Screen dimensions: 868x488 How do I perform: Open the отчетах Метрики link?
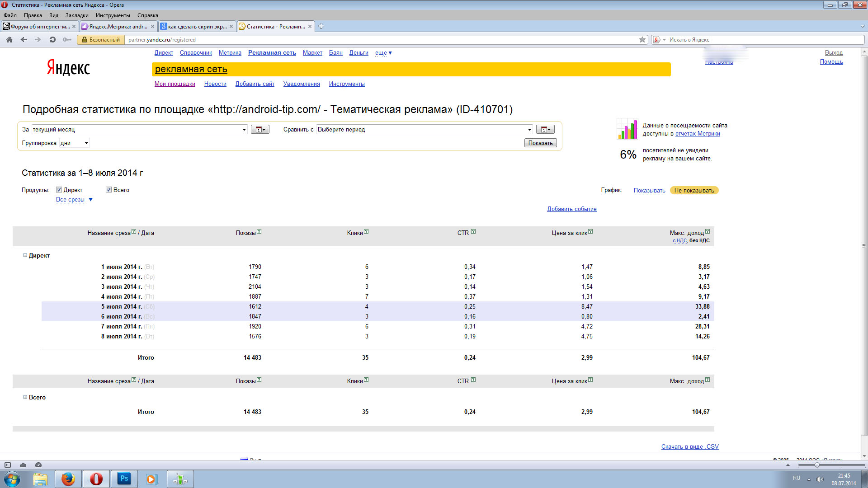click(698, 134)
